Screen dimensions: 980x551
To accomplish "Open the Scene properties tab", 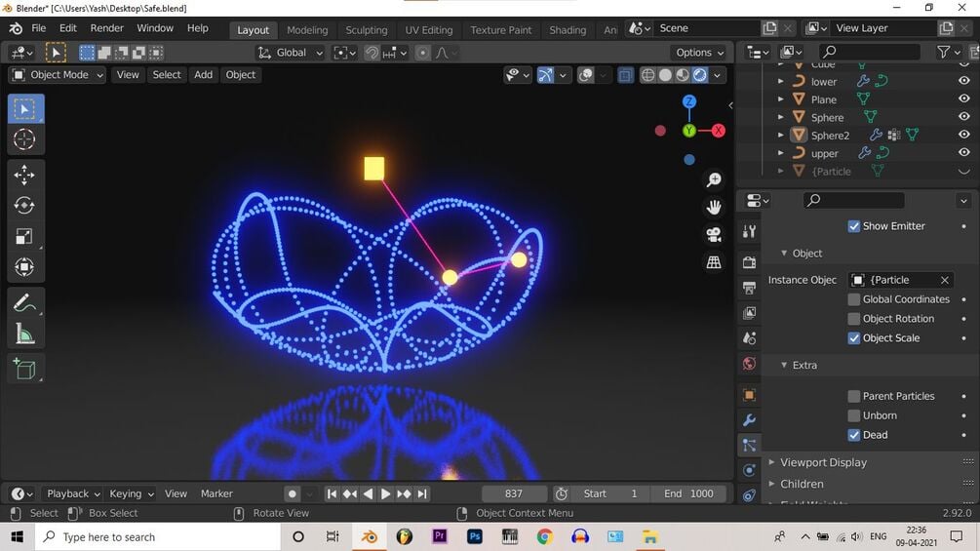I will click(x=749, y=338).
